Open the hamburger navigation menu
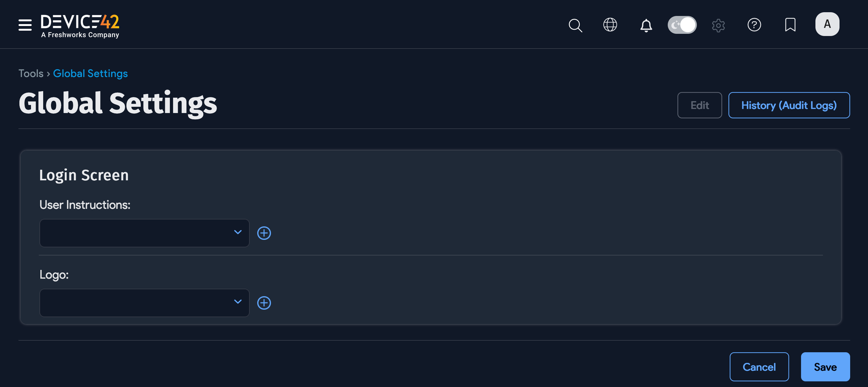The image size is (868, 387). click(25, 25)
